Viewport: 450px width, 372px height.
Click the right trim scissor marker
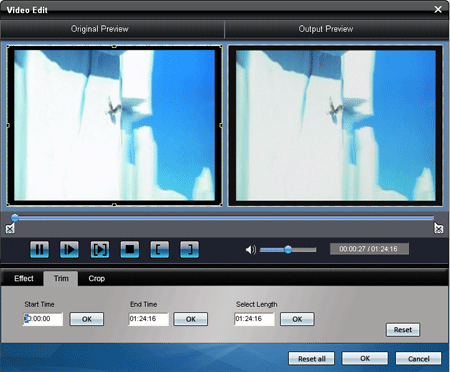click(x=439, y=228)
